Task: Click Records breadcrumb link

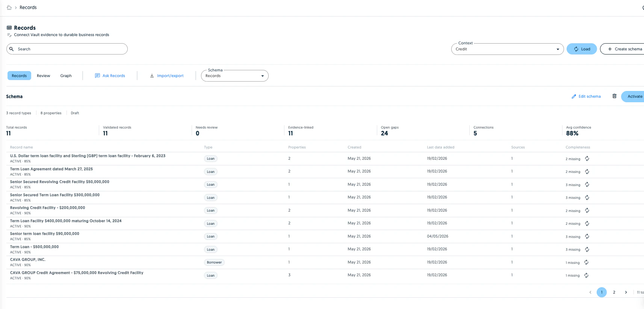Action: tap(28, 8)
